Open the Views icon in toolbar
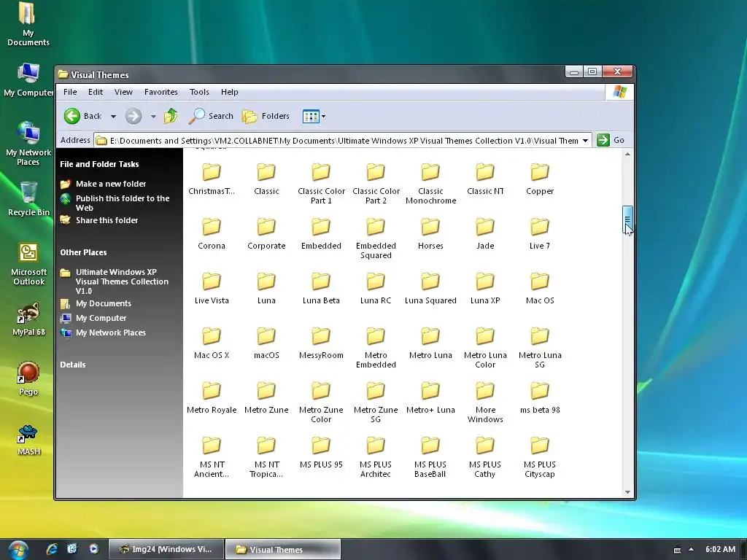Image resolution: width=747 pixels, height=560 pixels. pyautogui.click(x=311, y=116)
